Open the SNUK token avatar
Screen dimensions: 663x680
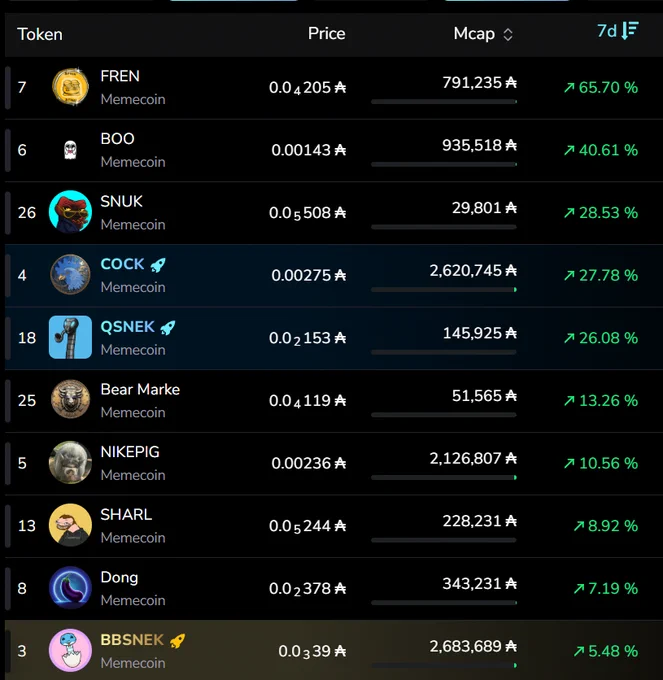[x=70, y=212]
